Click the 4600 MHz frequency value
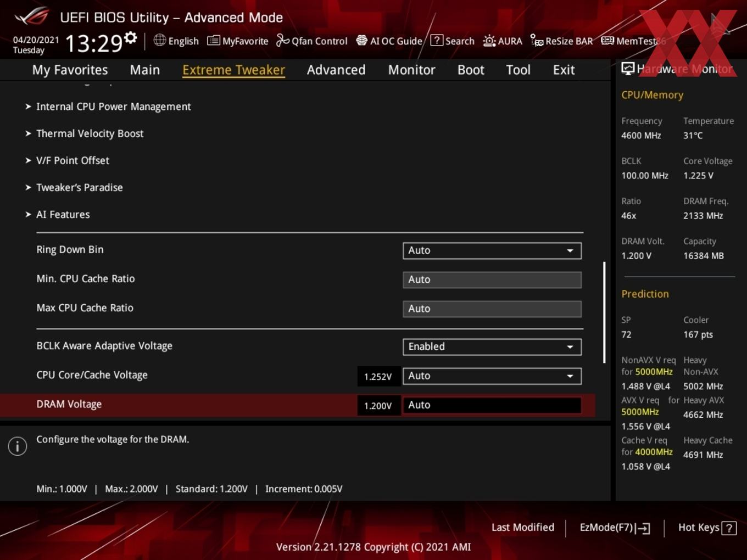This screenshot has width=747, height=560. pos(641,135)
